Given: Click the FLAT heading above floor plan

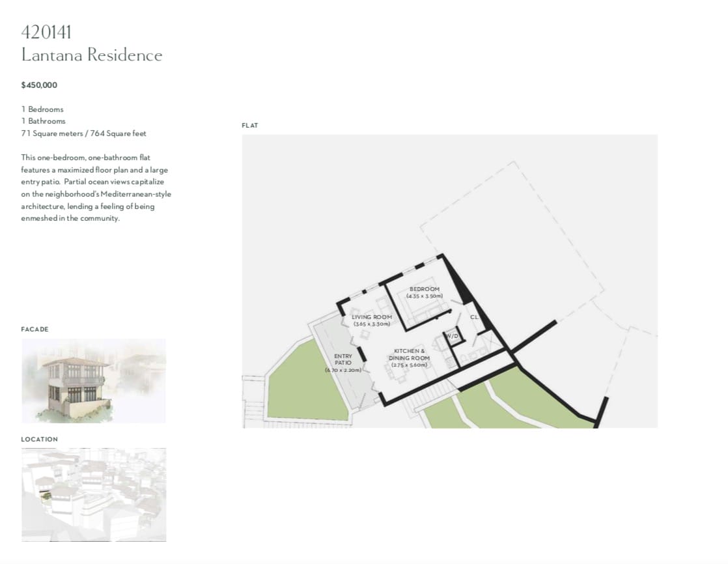Looking at the screenshot, I should (x=250, y=126).
